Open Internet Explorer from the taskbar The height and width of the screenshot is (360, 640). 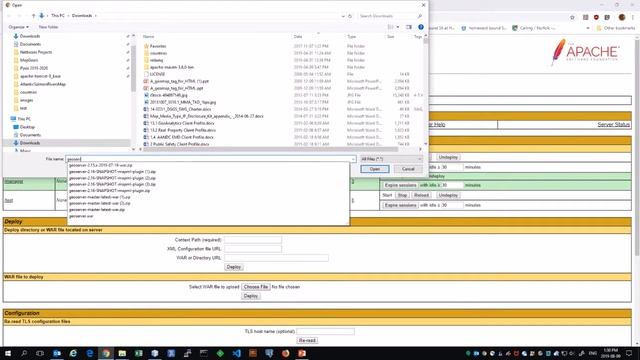click(x=73, y=353)
